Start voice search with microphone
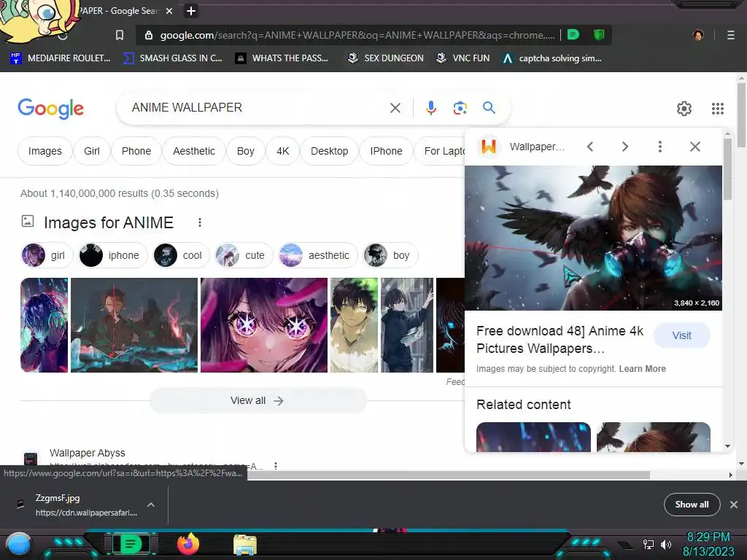This screenshot has width=747, height=560. click(430, 108)
